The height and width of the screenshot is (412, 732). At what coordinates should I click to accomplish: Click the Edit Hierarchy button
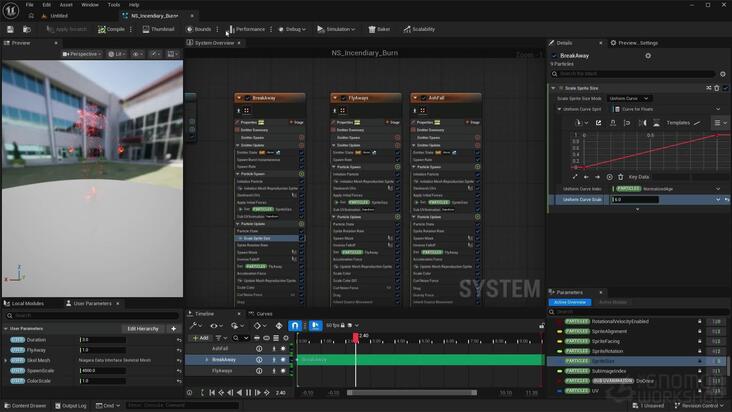point(143,329)
